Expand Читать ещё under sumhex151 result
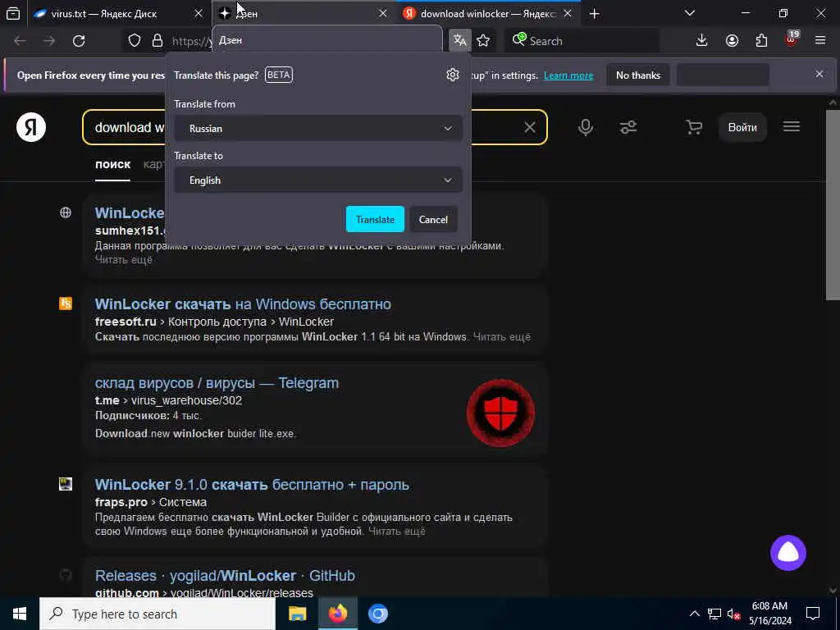Viewport: 840px width, 630px height. click(124, 260)
